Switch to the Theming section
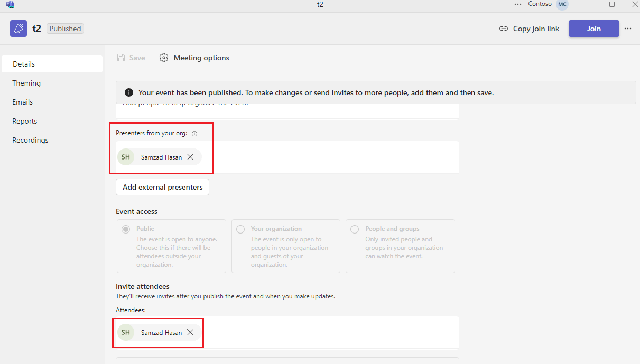This screenshot has width=640, height=364. 26,83
